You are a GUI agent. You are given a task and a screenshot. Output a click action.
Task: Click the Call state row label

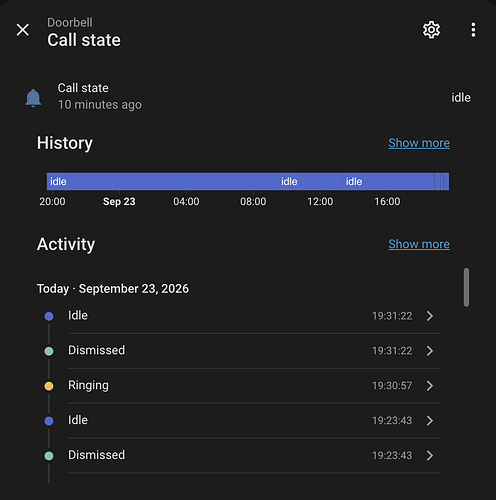(x=83, y=88)
